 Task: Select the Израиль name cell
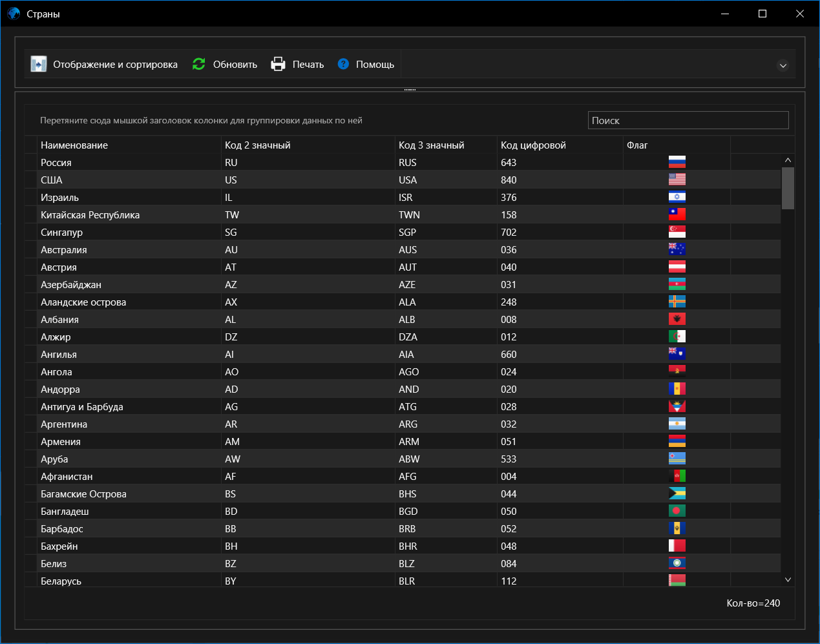click(x=130, y=197)
